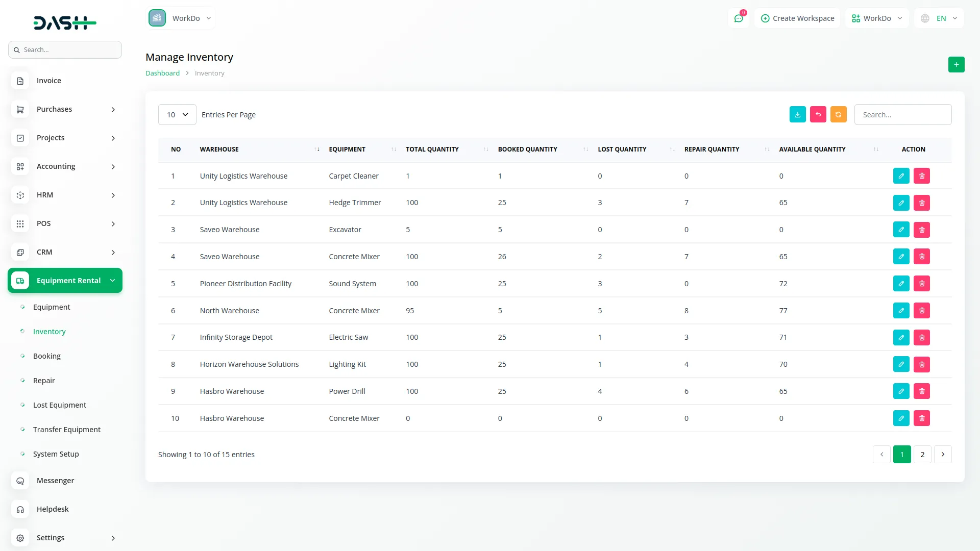Click the teal download export icon
The height and width of the screenshot is (551, 980).
click(x=797, y=115)
